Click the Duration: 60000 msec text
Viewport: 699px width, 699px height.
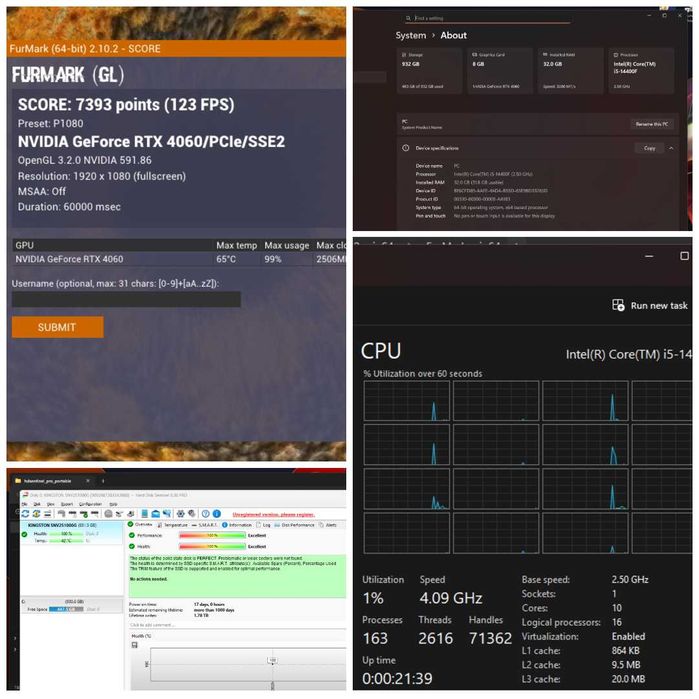coord(69,207)
